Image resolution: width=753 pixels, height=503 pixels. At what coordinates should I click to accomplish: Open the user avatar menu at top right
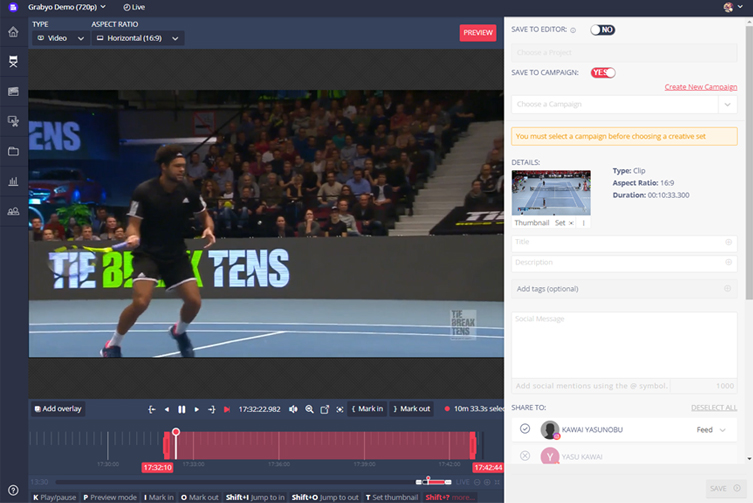[x=733, y=7]
